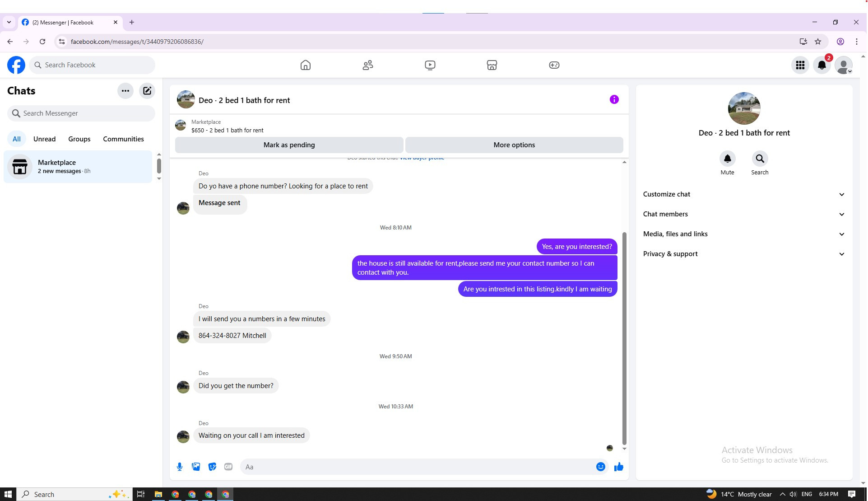868x501 pixels.
Task: Open Facebook Marketplace from top navigation
Action: click(x=492, y=65)
